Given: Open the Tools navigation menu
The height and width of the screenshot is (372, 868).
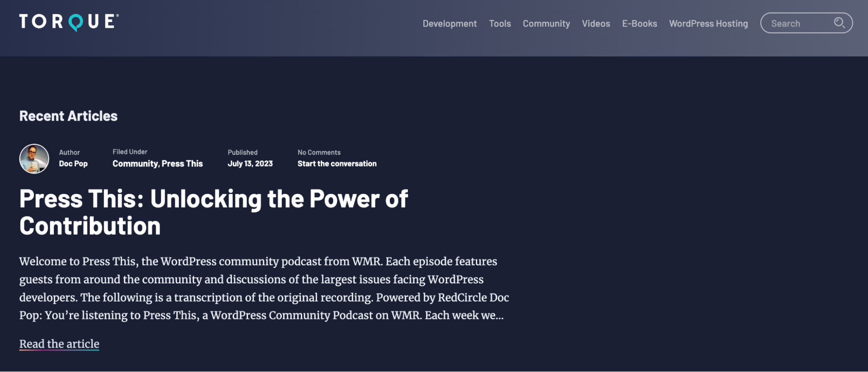Looking at the screenshot, I should click(x=500, y=23).
